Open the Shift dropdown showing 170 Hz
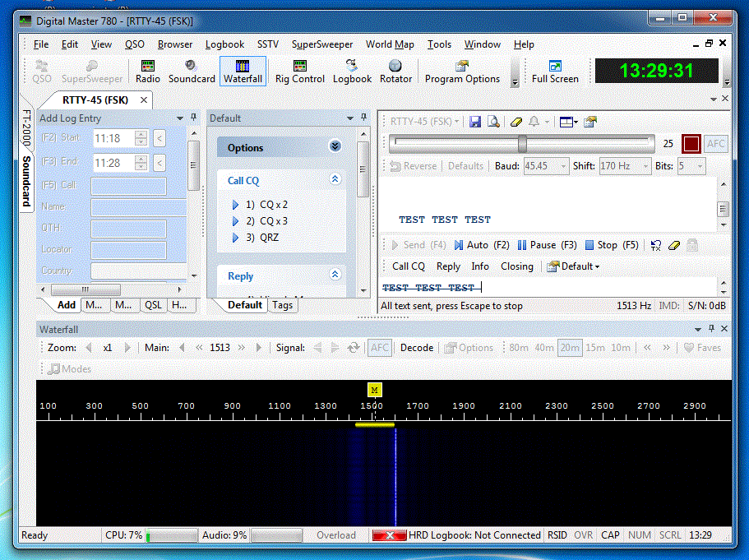The width and height of the screenshot is (749, 560). pos(645,166)
